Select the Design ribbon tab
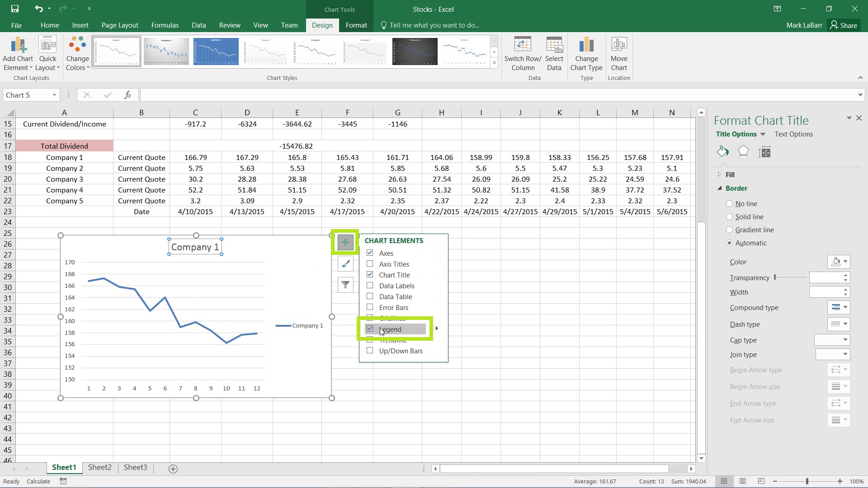The image size is (868, 488). 322,25
